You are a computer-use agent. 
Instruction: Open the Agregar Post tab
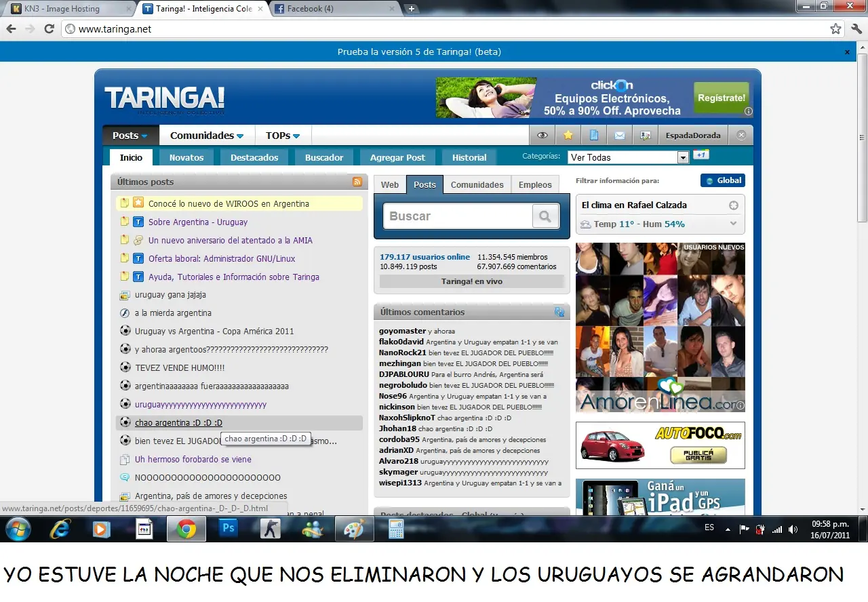click(397, 157)
